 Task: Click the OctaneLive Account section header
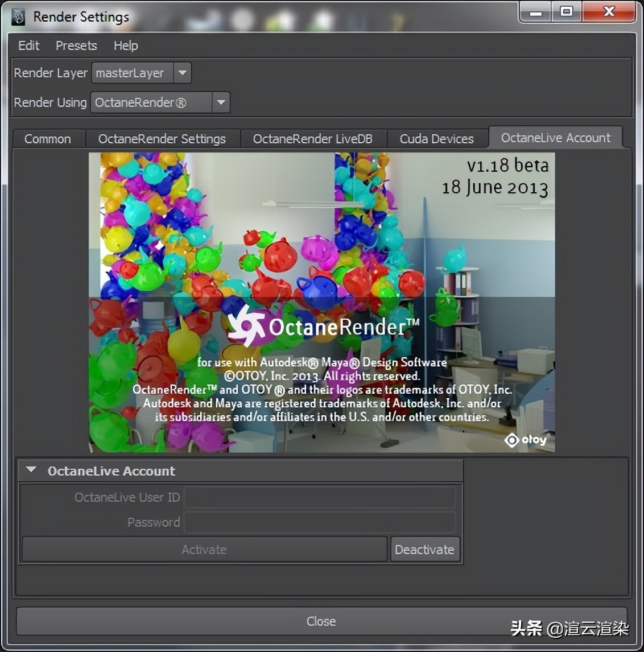(241, 471)
